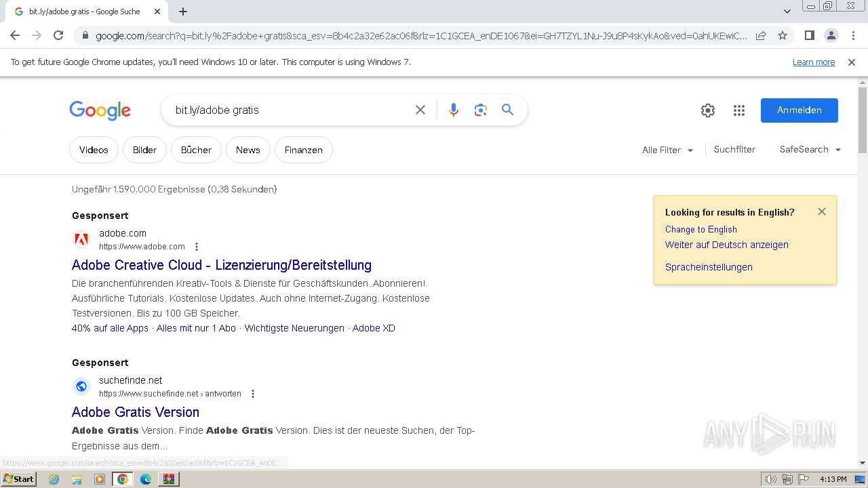The image size is (868, 488).
Task: Open Chrome's three-dot menu
Action: pos(853,35)
